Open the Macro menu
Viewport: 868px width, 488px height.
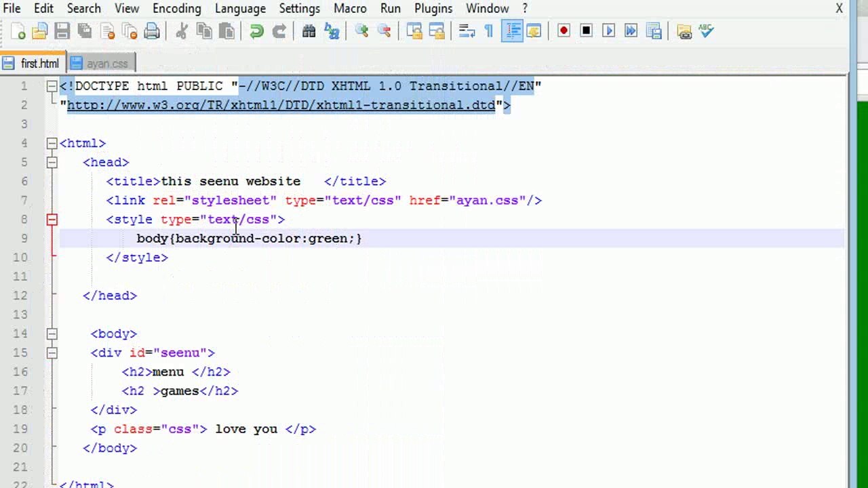pos(350,9)
